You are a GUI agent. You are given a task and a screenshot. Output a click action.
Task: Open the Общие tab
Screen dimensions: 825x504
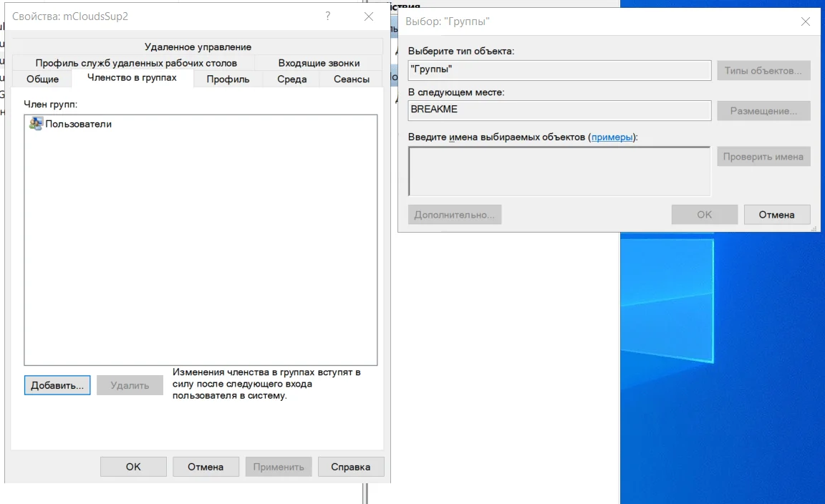coord(42,79)
